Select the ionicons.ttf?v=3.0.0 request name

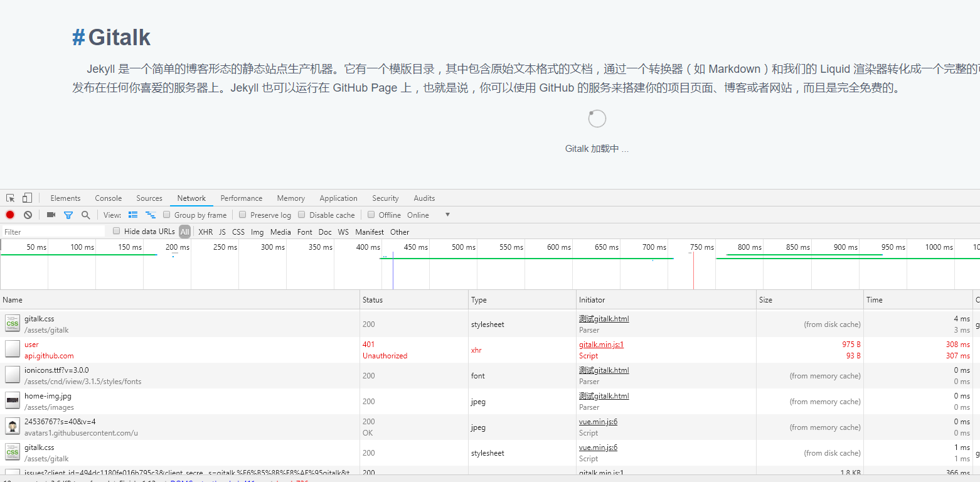coord(56,370)
